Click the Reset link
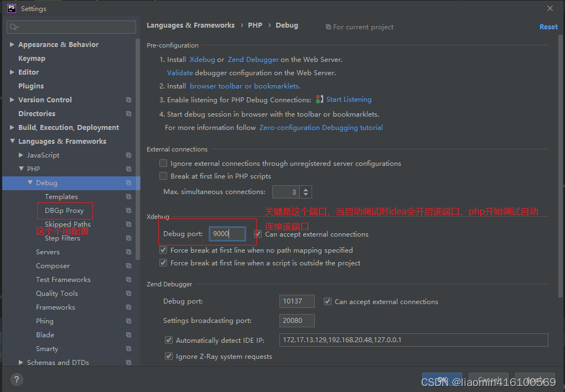 pos(548,27)
